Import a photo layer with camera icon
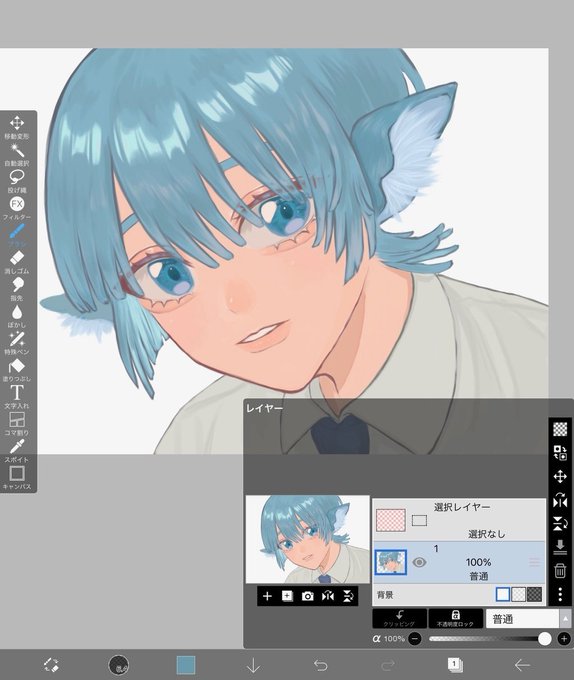 point(307,596)
